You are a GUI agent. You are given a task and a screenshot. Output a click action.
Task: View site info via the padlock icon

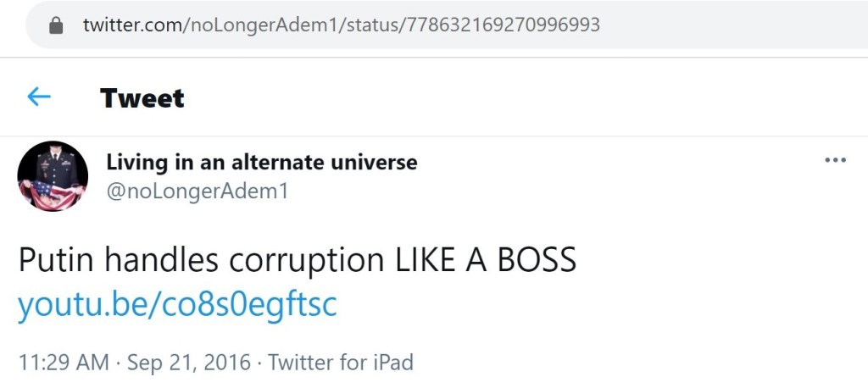[57, 25]
